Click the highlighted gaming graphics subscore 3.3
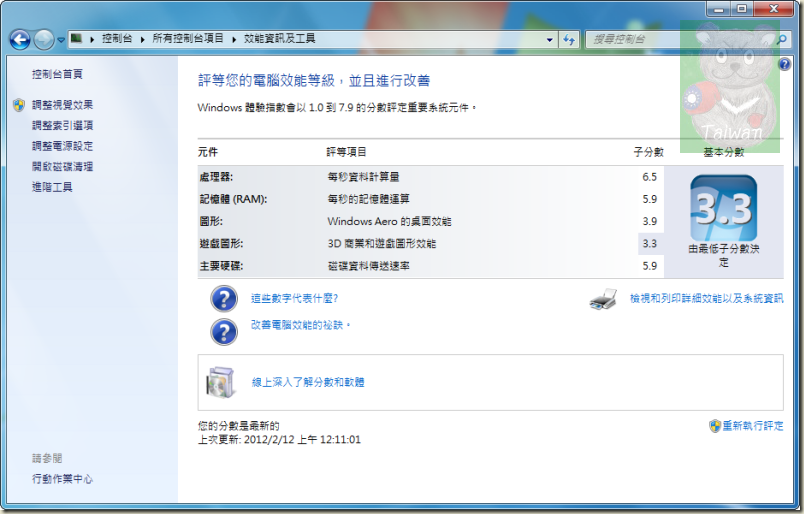Viewport: 804px width, 514px height. click(x=650, y=244)
